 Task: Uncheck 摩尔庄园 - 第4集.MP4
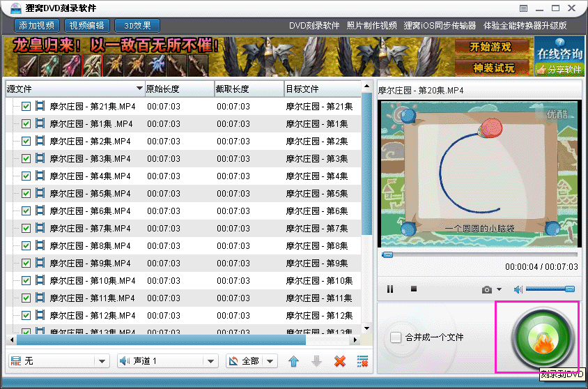click(26, 176)
